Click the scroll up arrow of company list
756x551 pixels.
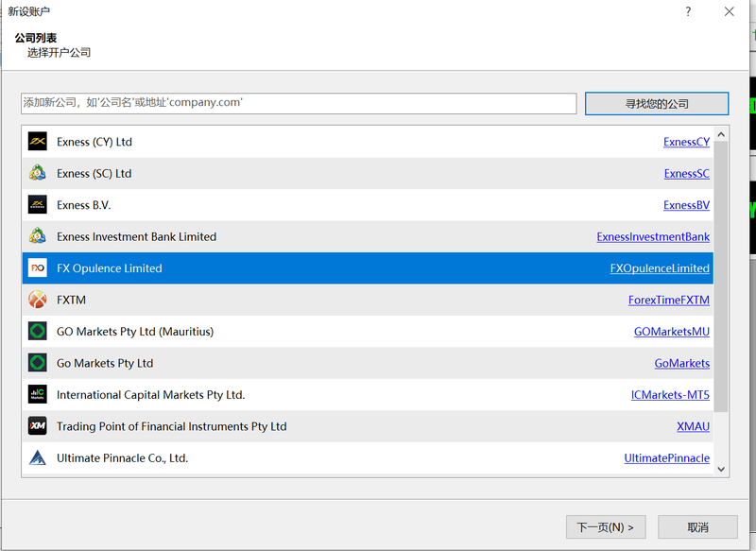721,133
